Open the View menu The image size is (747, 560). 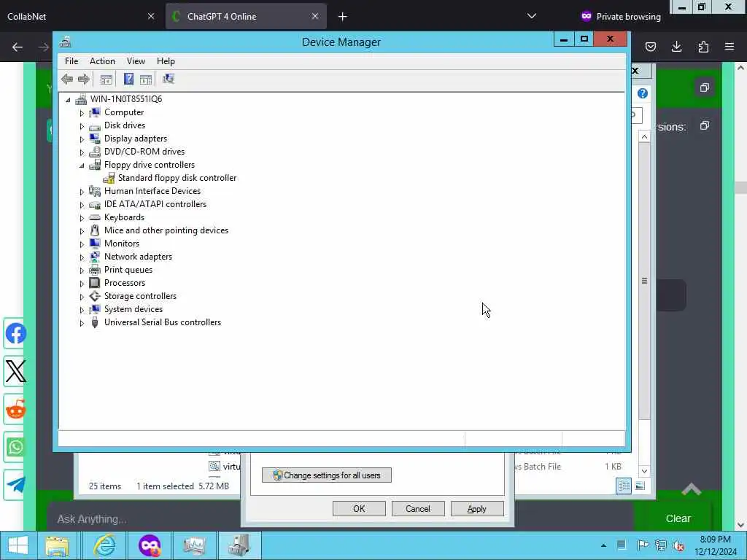[x=136, y=61]
